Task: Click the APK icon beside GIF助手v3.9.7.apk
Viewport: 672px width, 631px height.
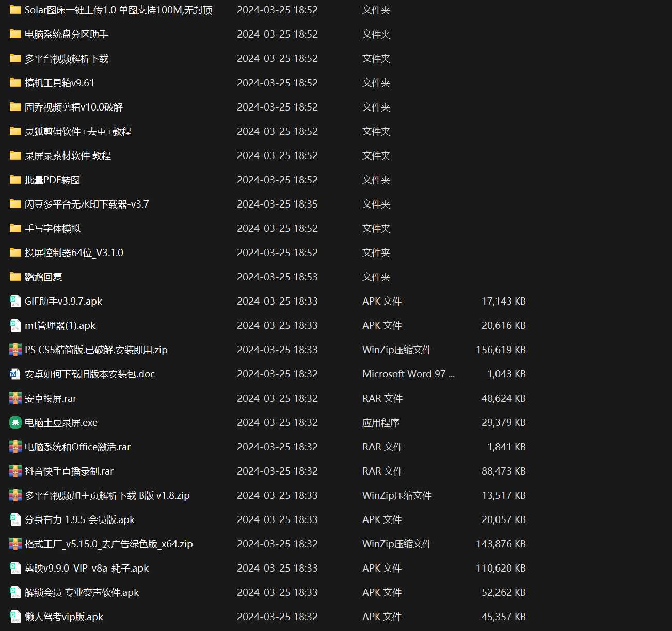Action: [x=14, y=301]
